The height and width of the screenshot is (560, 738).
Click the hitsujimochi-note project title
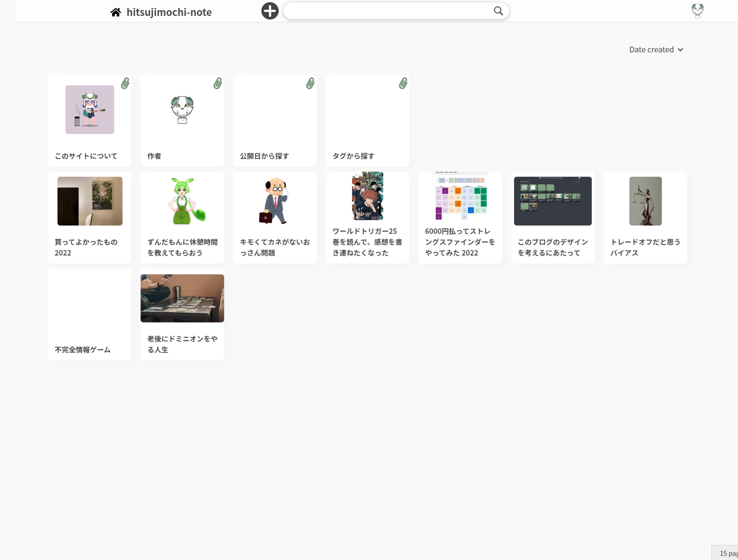[x=169, y=12]
